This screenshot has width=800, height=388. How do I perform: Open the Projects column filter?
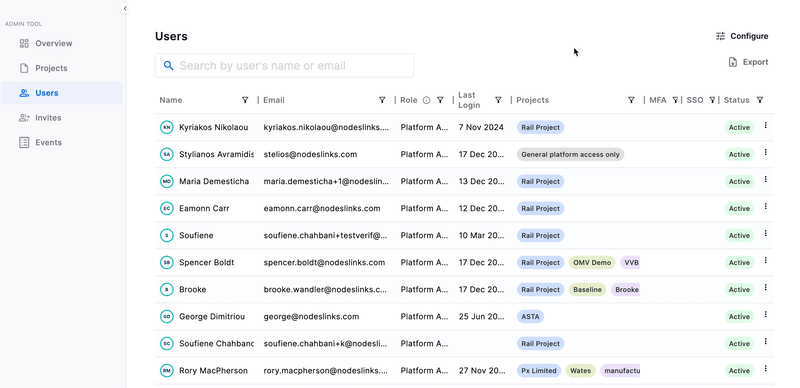point(631,100)
